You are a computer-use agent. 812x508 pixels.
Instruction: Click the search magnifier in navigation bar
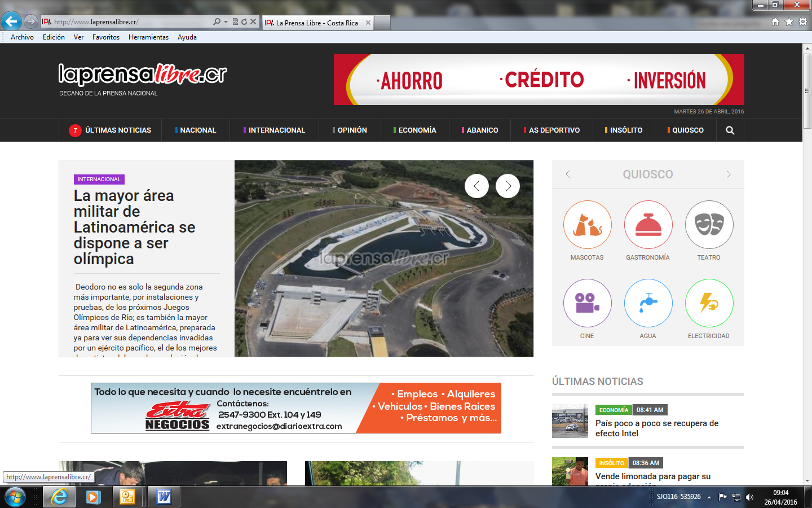[730, 130]
